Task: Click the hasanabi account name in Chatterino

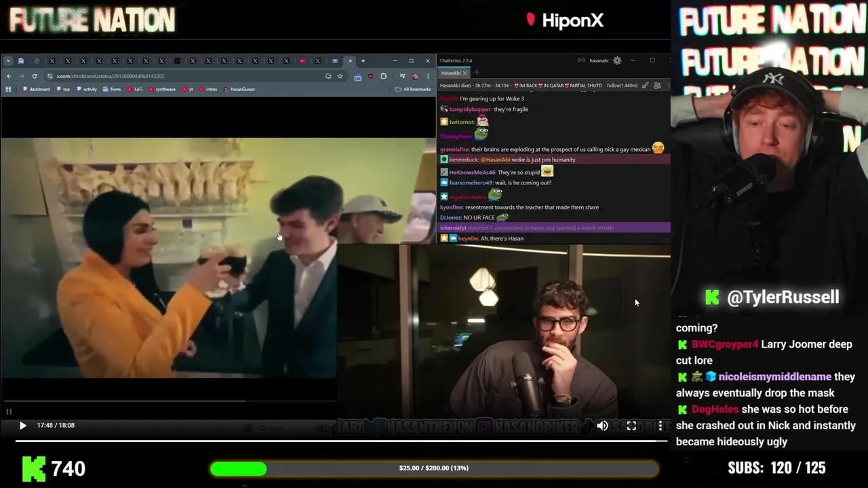Action: (599, 61)
